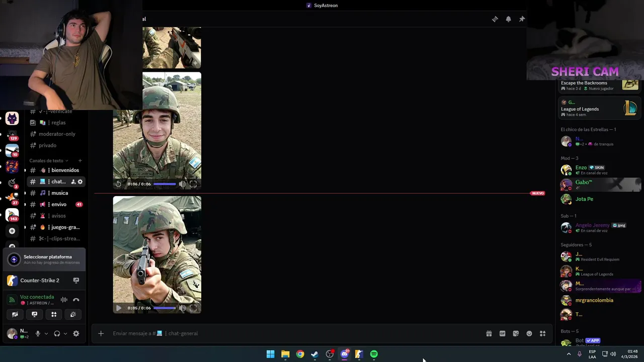Image resolution: width=644 pixels, height=362 pixels.
Task: Toggle fullscreen on lower video
Action: (193, 308)
